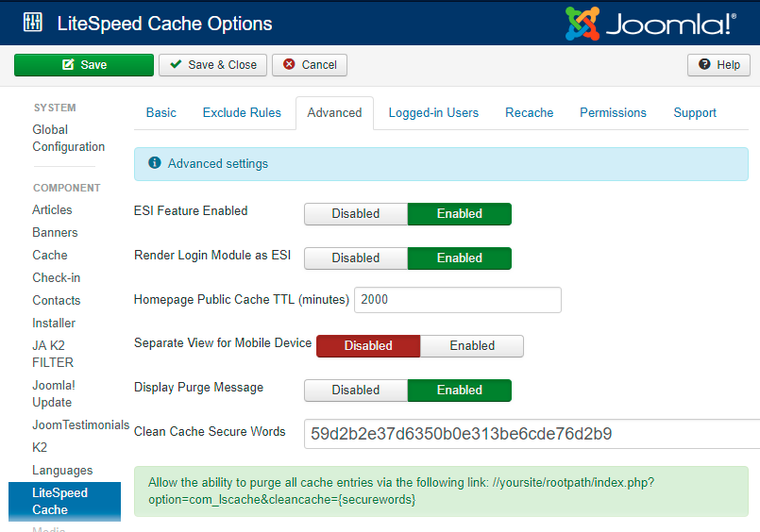Viewport: 760px width, 532px height.
Task: Click the Joomla logo
Action: tap(650, 24)
